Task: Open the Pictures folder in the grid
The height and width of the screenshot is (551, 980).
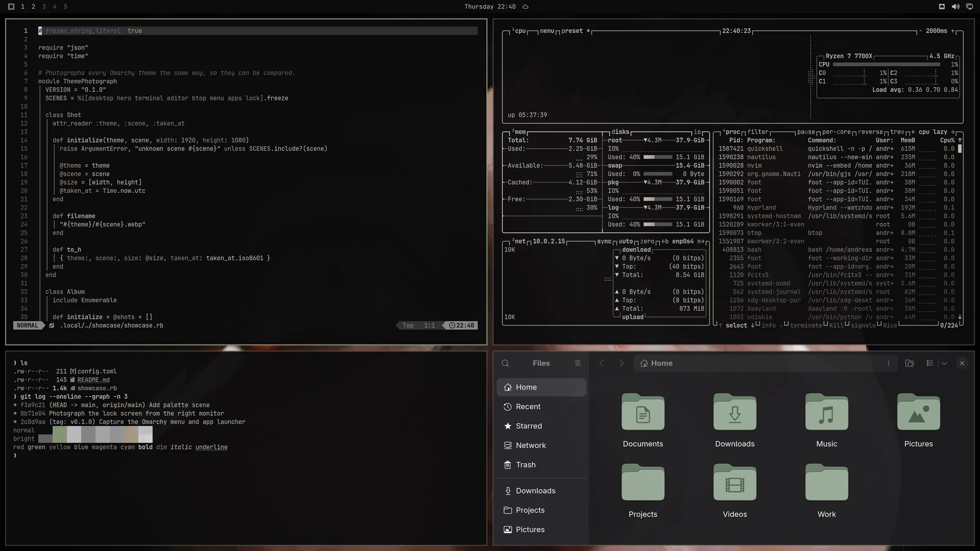Action: coord(919,421)
